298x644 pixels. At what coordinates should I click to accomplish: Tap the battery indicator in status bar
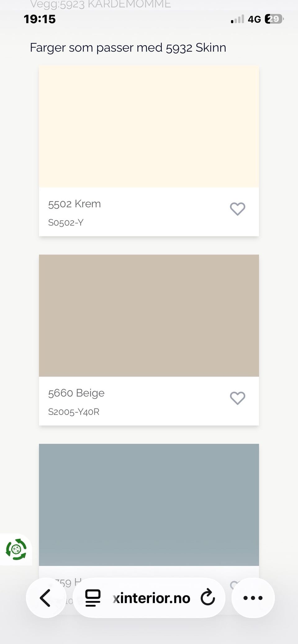274,19
